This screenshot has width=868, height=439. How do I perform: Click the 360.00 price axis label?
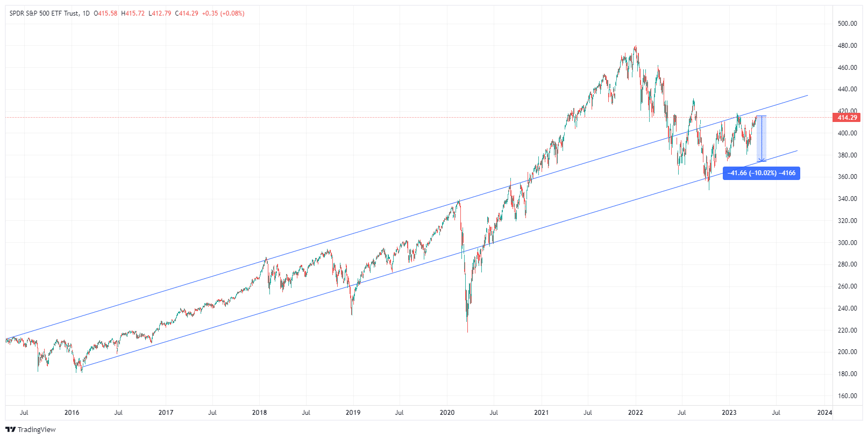(x=847, y=177)
